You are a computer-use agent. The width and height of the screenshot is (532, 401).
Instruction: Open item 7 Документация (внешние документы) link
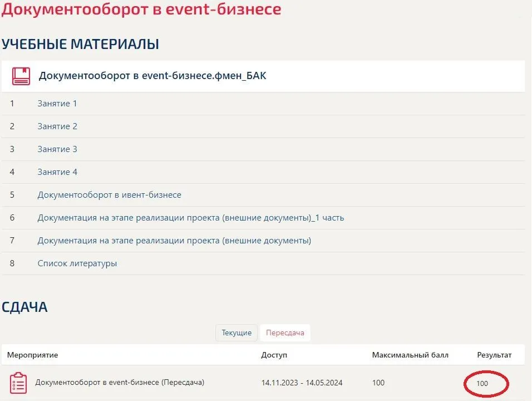click(x=174, y=241)
